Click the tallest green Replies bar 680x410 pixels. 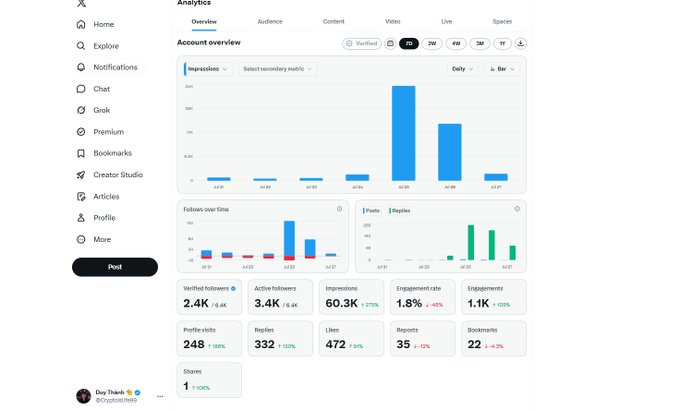pos(471,243)
